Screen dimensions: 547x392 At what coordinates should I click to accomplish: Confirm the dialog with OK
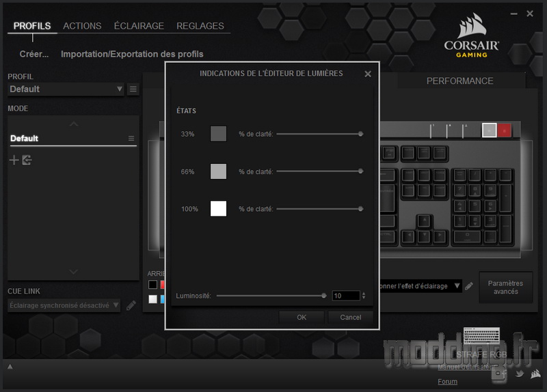point(302,318)
